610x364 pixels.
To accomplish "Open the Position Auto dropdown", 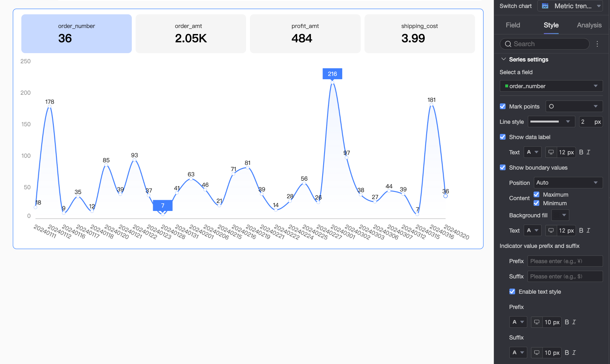I will [568, 183].
